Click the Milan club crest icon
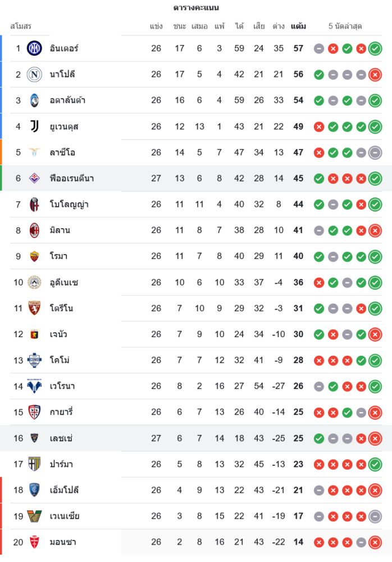 coord(34,230)
